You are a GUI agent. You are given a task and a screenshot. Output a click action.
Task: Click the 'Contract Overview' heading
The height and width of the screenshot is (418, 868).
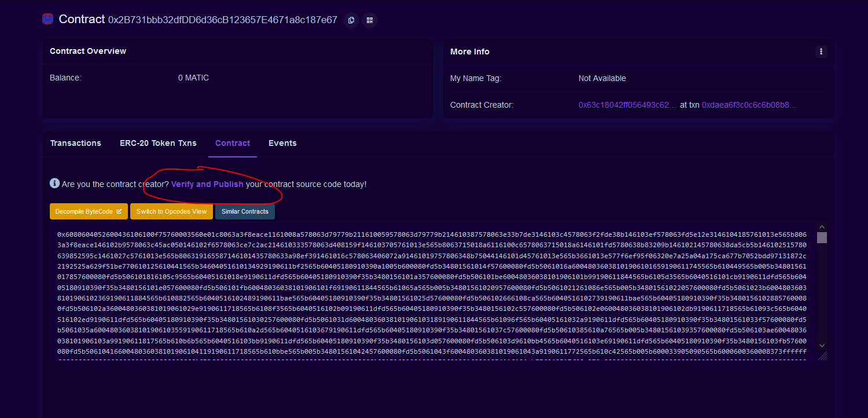[88, 51]
